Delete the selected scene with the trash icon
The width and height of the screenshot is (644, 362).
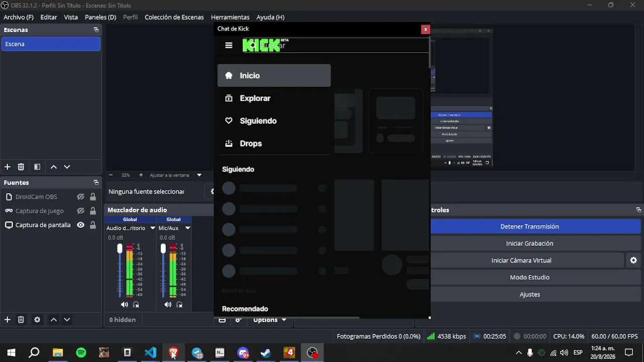click(21, 167)
